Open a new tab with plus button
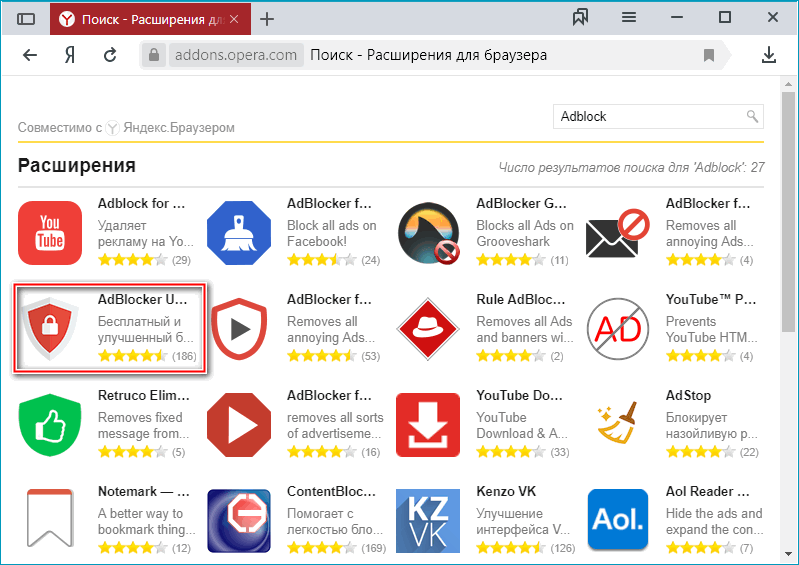Screen dimensions: 799x565 pyautogui.click(x=267, y=19)
